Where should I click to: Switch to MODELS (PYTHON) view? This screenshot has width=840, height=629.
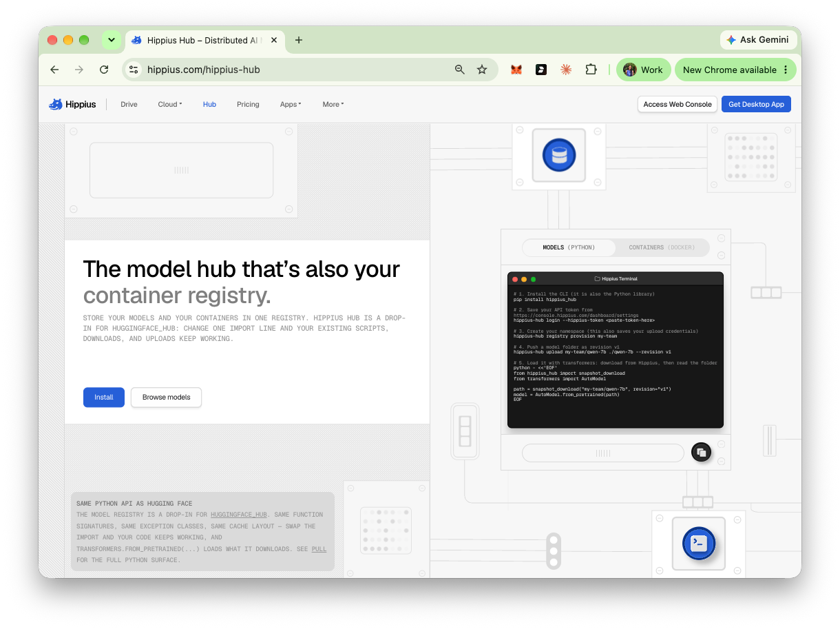569,247
